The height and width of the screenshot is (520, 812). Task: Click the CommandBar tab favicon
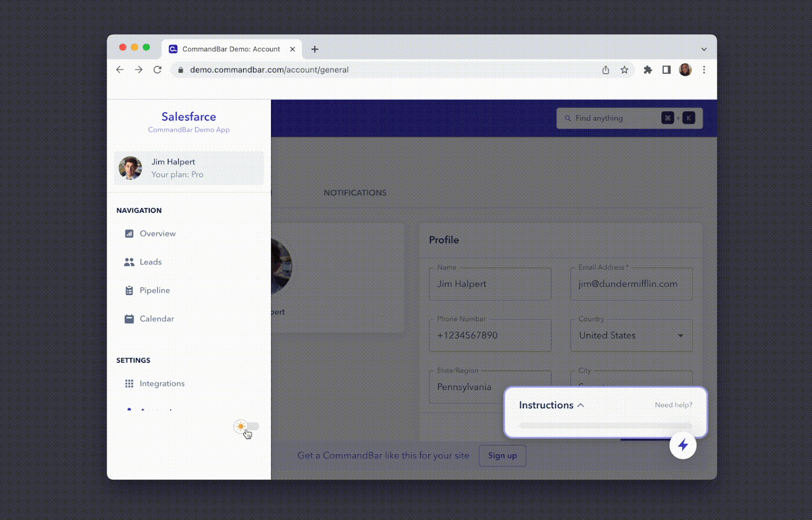pos(173,49)
